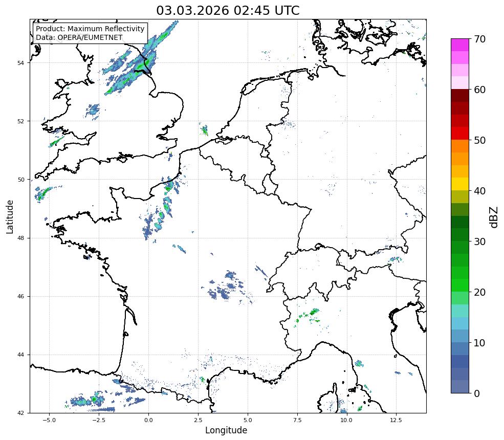Click the latitude tick label 52

pos(20,121)
